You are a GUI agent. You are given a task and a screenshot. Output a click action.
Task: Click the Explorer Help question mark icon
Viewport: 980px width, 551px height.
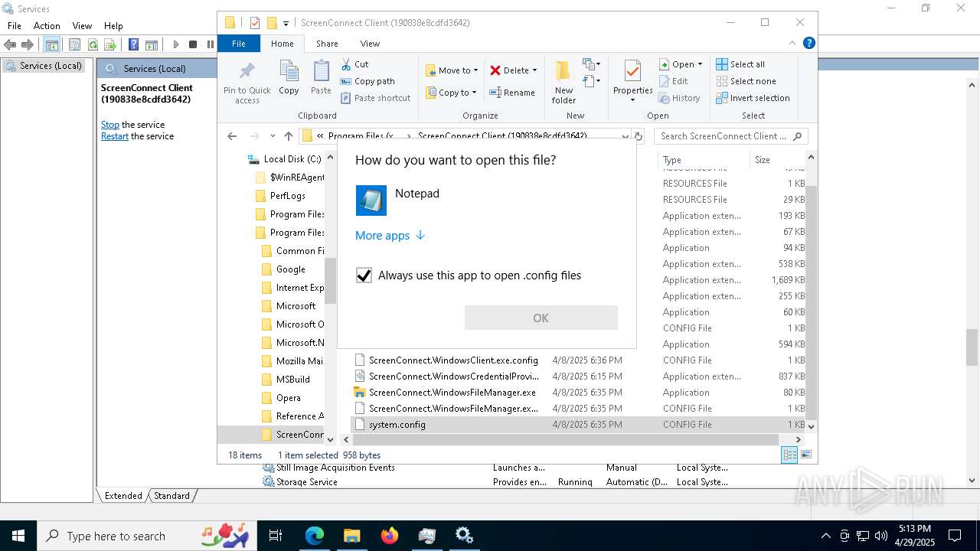[x=809, y=44]
